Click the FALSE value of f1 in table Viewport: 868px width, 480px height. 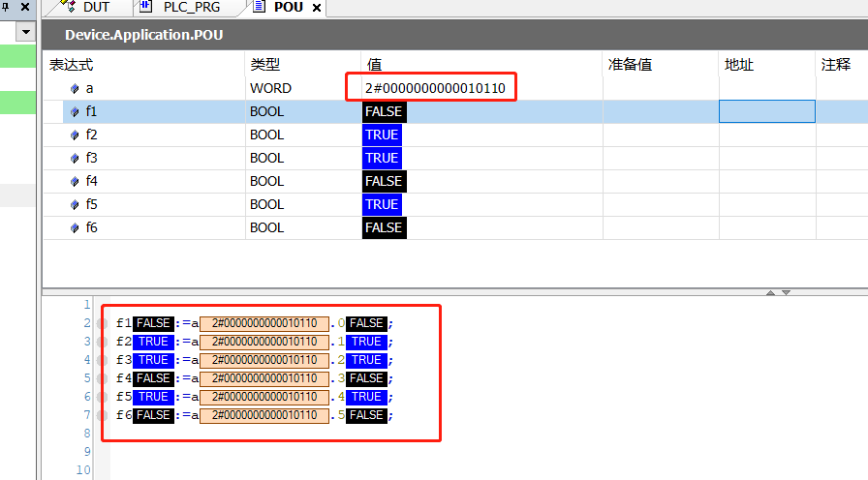click(385, 111)
